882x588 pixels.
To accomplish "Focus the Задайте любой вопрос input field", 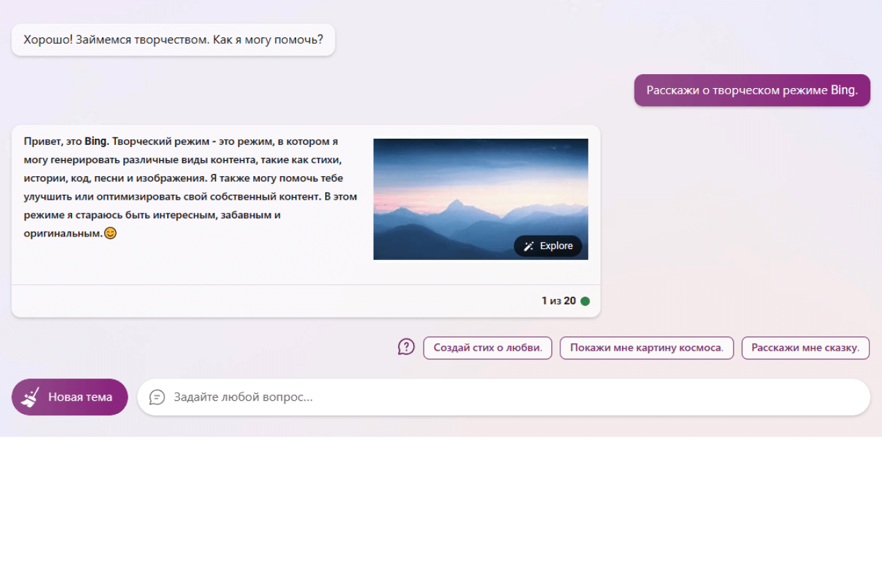I will click(x=513, y=397).
